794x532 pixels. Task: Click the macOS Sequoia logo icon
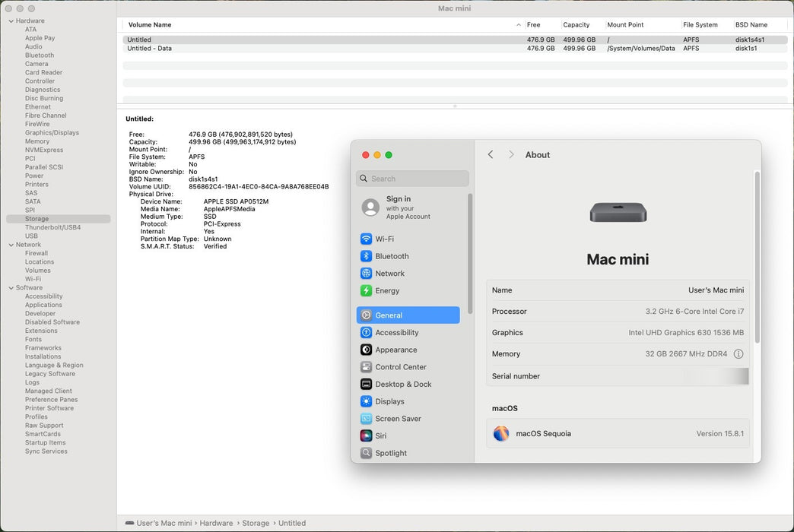point(501,433)
